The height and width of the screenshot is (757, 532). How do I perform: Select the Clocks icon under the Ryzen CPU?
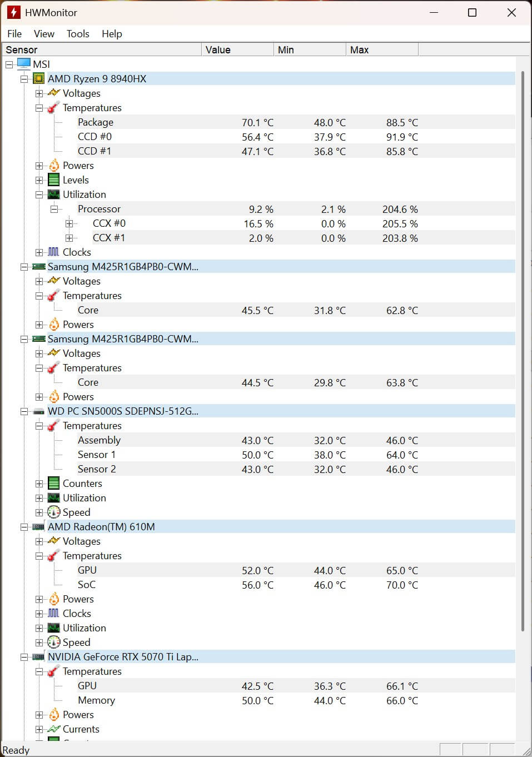[53, 252]
